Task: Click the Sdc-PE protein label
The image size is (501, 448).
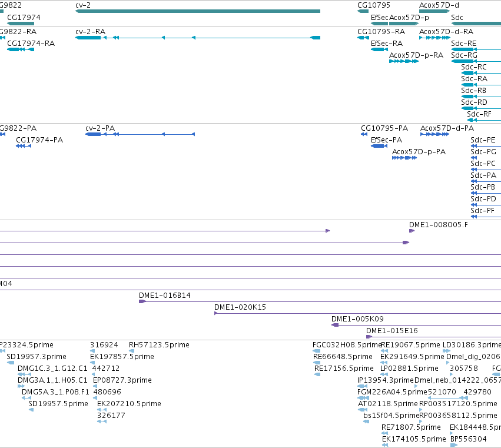Action: click(483, 140)
